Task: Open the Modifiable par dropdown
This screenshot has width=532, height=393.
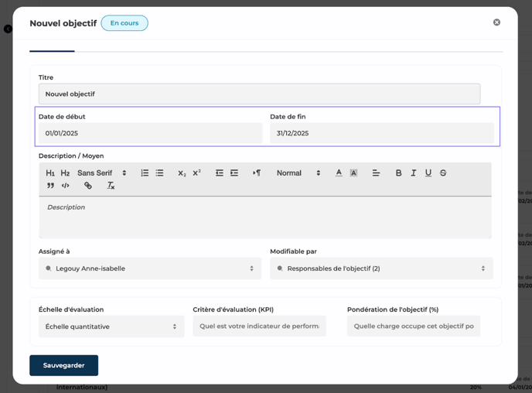Action: 381,268
